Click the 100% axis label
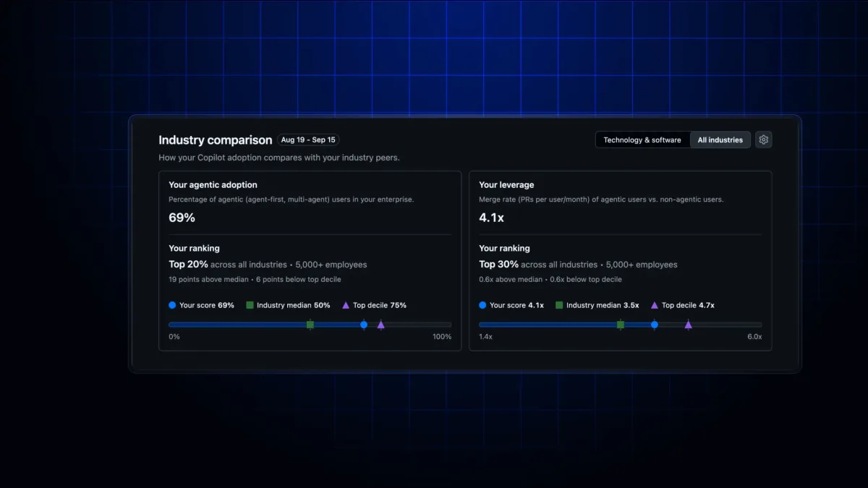The height and width of the screenshot is (488, 868). 441,337
